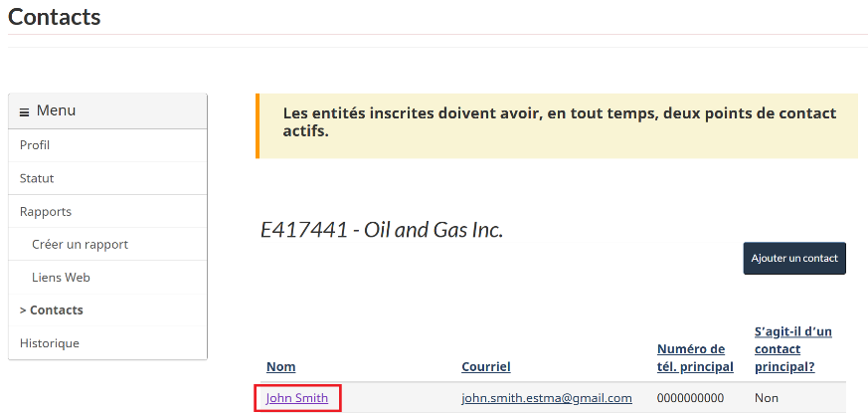Viewport: 868px width, 413px height.
Task: Select Rapports in the sidebar menu
Action: pyautogui.click(x=46, y=212)
